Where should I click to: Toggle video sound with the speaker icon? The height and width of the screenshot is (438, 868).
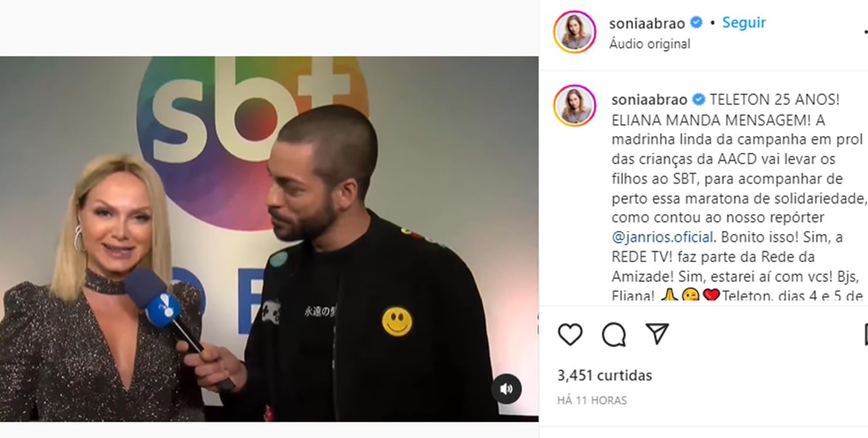click(506, 389)
